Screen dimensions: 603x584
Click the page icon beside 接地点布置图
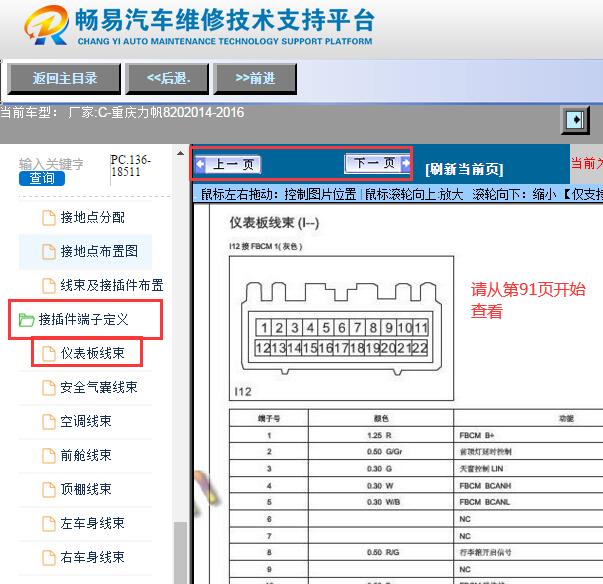tap(48, 251)
